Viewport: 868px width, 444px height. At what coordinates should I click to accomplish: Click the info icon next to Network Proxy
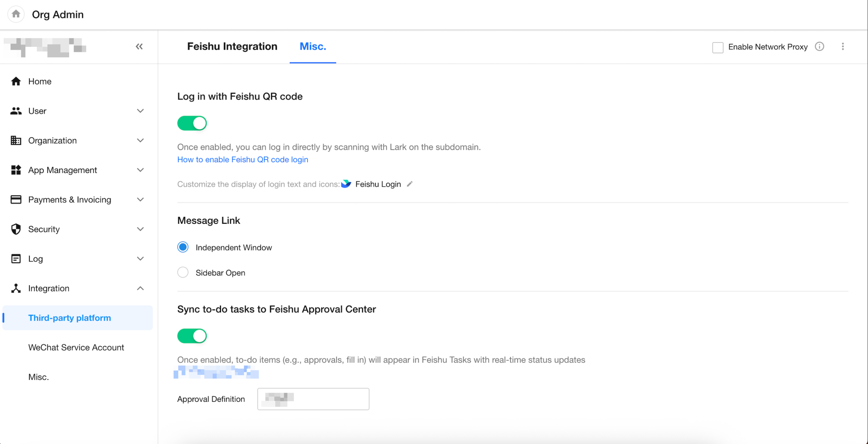pos(819,46)
